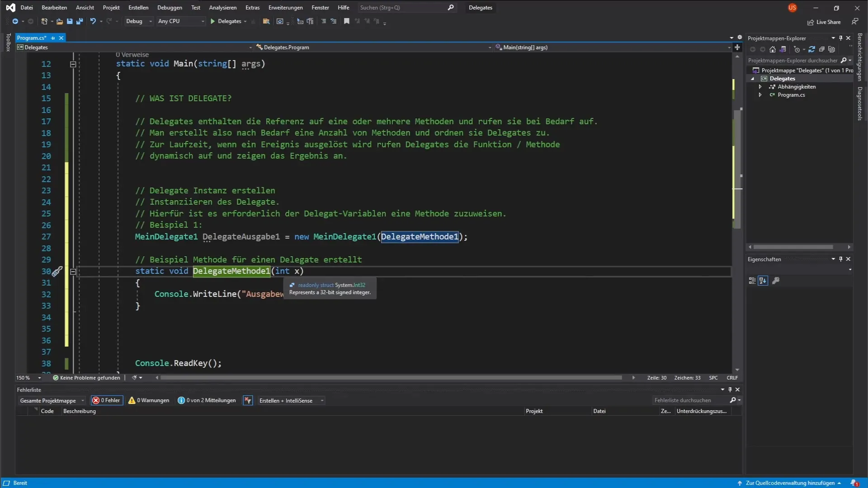Click the Beschreibung column header
This screenshot has height=488, width=868.
click(80, 411)
